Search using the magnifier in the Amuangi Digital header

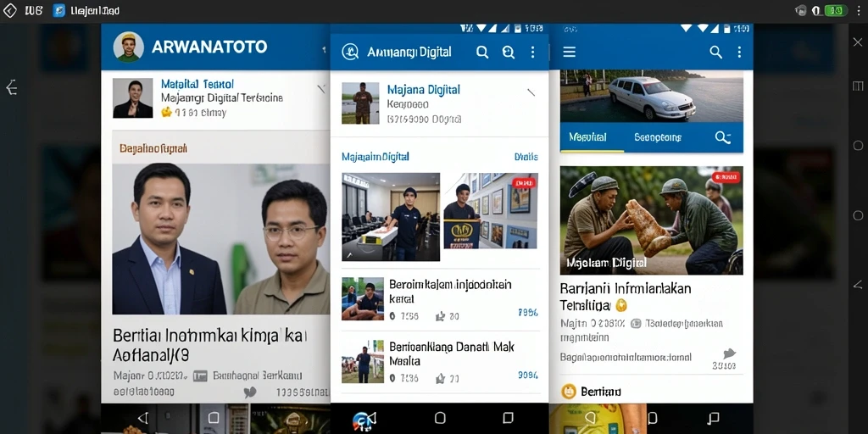point(482,52)
